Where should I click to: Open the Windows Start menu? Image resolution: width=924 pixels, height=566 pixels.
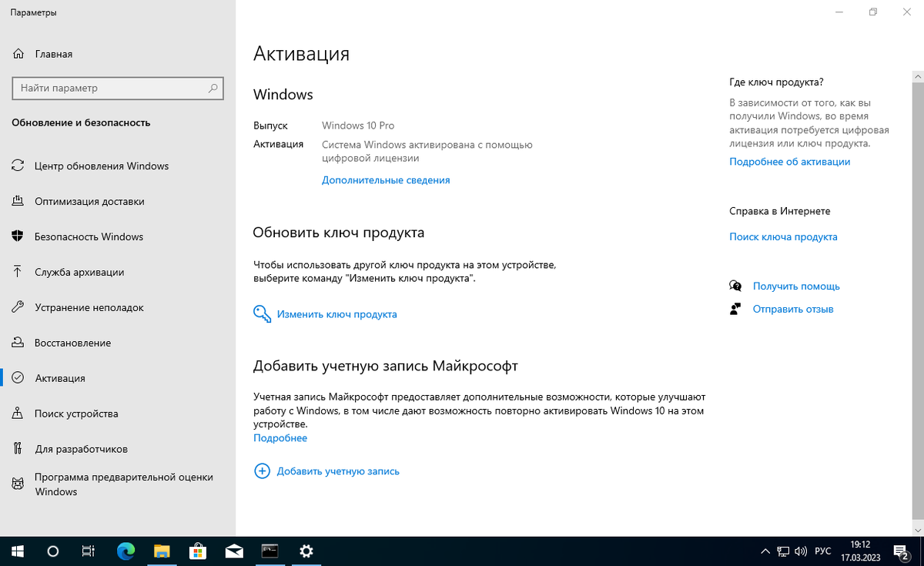pos(18,551)
